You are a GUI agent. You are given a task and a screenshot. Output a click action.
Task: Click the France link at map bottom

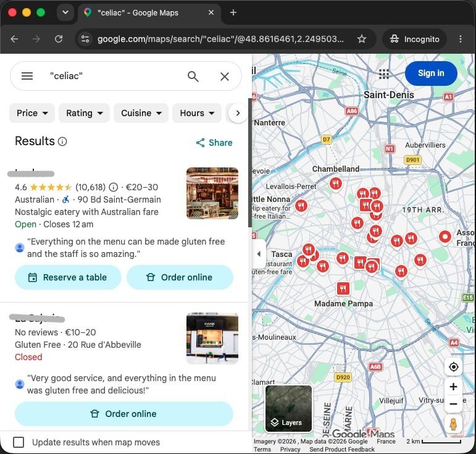[x=386, y=441]
